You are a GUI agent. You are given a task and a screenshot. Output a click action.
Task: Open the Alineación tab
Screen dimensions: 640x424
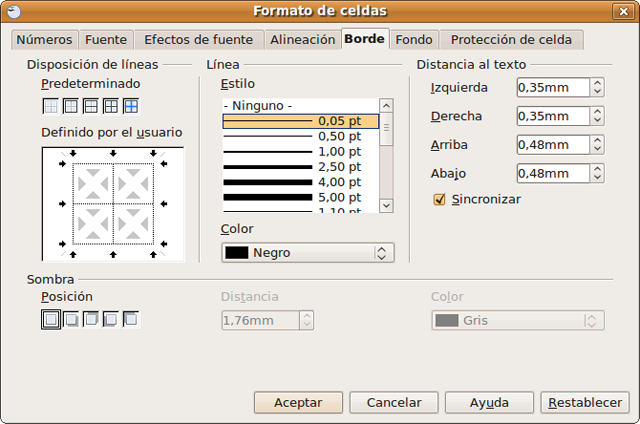[301, 40]
